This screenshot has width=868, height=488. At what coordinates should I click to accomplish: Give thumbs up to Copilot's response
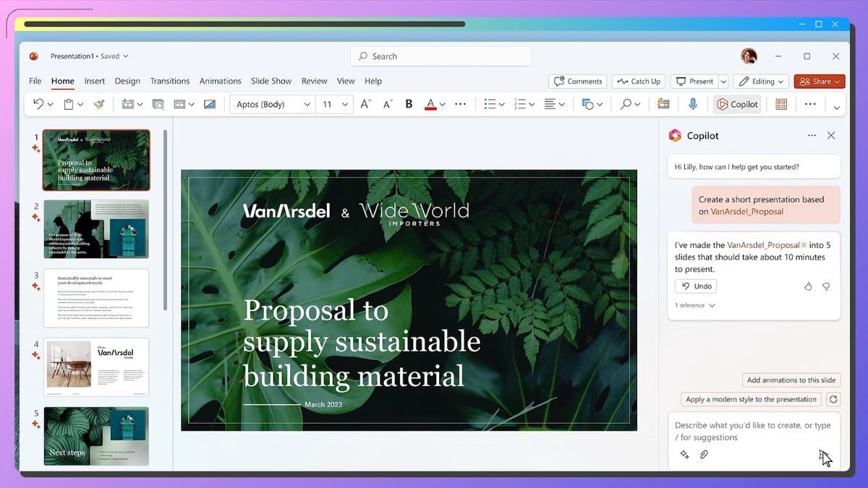tap(808, 286)
